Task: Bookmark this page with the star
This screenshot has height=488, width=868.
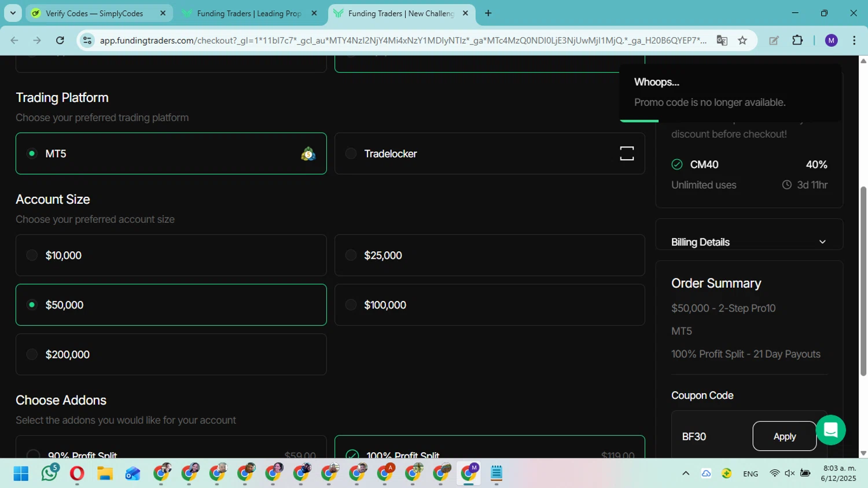Action: pos(742,41)
